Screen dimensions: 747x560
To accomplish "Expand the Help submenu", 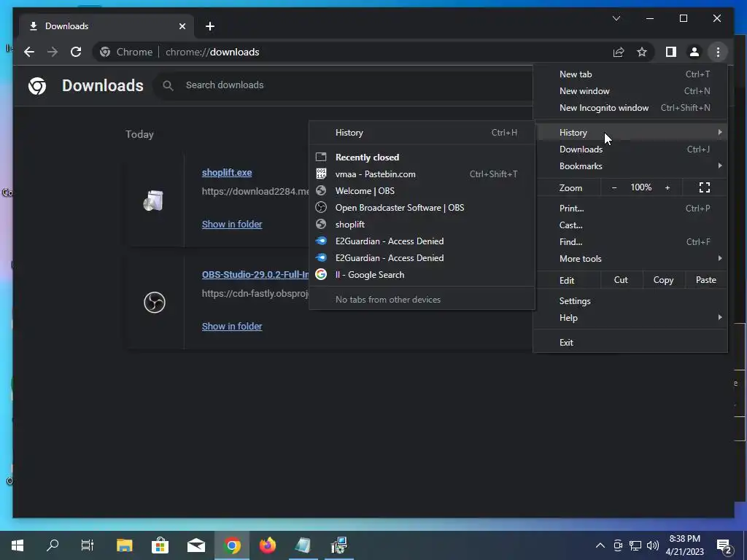I will click(x=630, y=318).
